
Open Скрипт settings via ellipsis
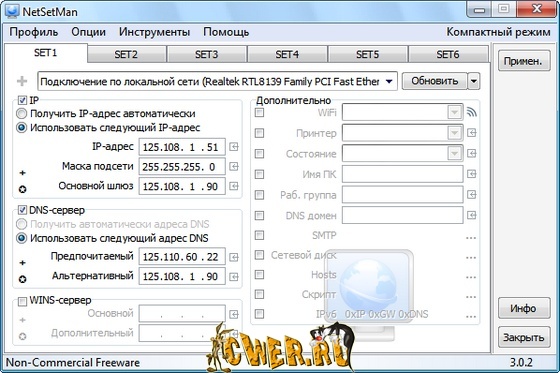pos(471,297)
